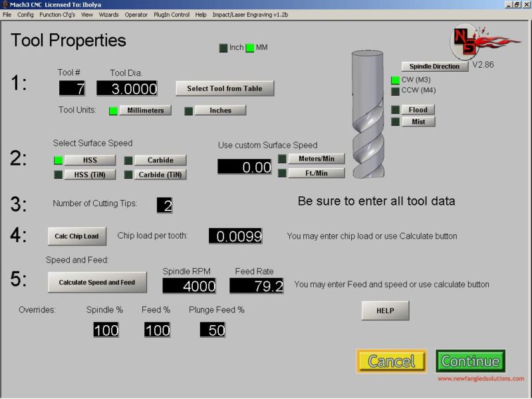Image resolution: width=532 pixels, height=399 pixels.
Task: Enable Mist coolant
Action: [418, 122]
